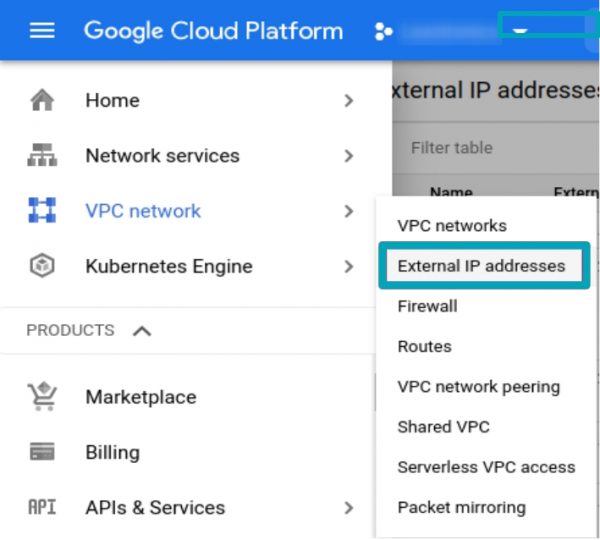This screenshot has width=600, height=540.
Task: Open Serverless VPC access option
Action: pos(486,467)
